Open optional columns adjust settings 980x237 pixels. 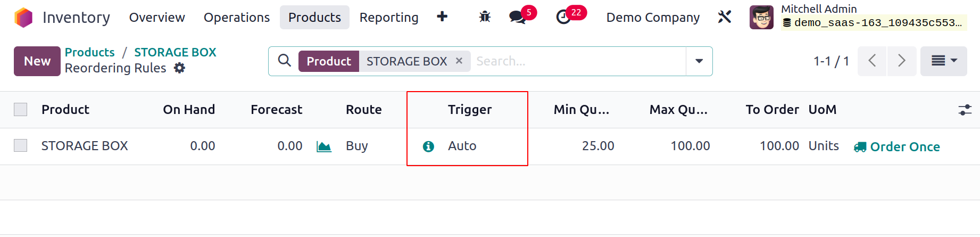tap(965, 110)
